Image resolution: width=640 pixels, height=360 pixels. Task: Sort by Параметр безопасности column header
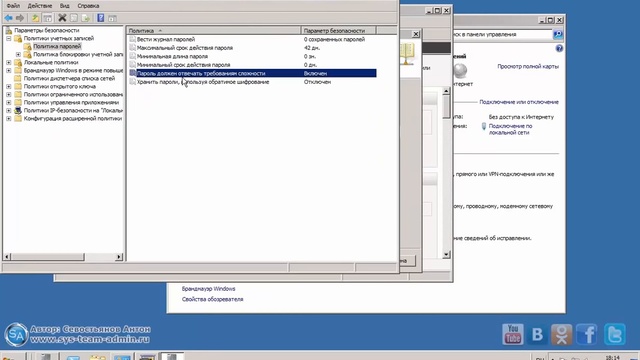[x=339, y=31]
